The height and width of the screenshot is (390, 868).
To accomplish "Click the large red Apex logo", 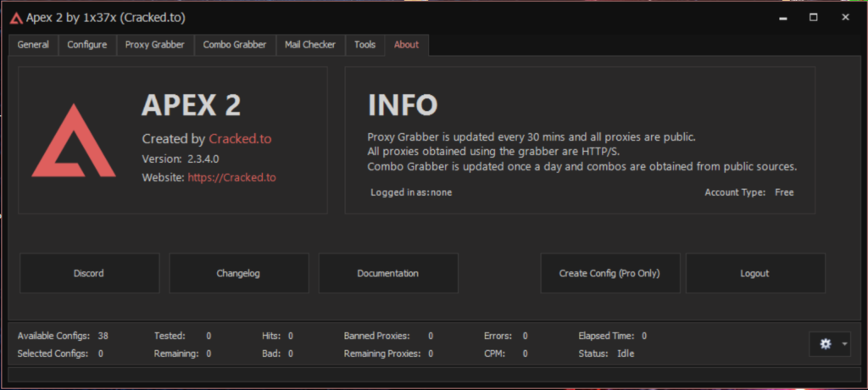I will [x=74, y=141].
